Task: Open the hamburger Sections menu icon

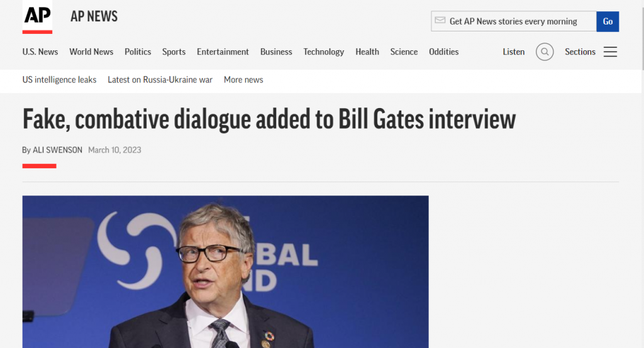Action: (x=610, y=52)
